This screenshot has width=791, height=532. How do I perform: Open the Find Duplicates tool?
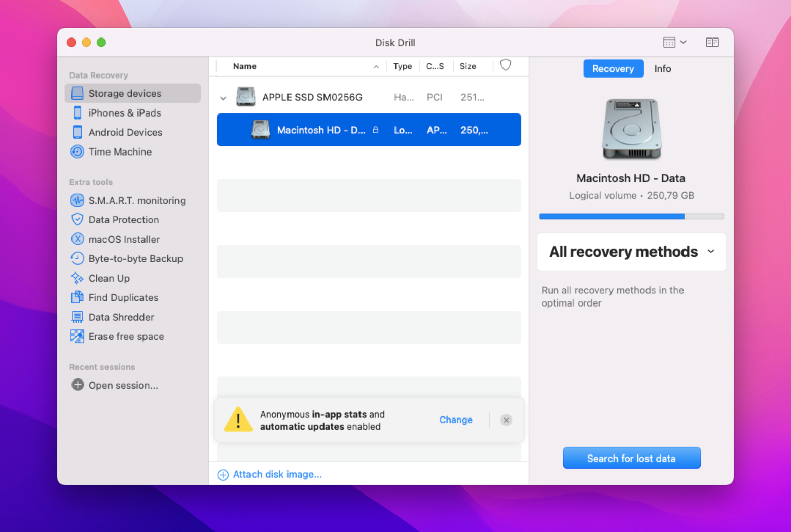click(77, 297)
